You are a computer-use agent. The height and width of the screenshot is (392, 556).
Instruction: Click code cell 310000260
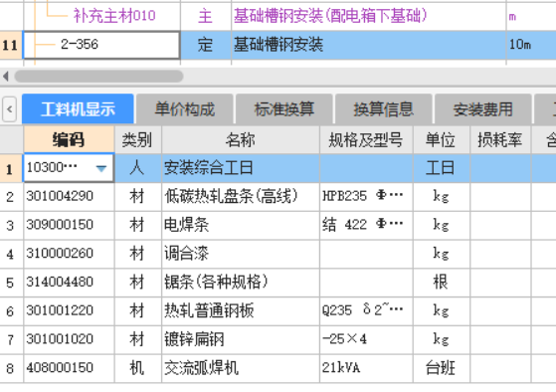pyautogui.click(x=69, y=254)
